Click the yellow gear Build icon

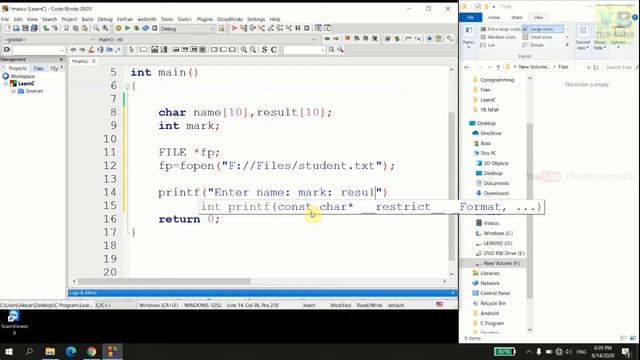point(118,28)
